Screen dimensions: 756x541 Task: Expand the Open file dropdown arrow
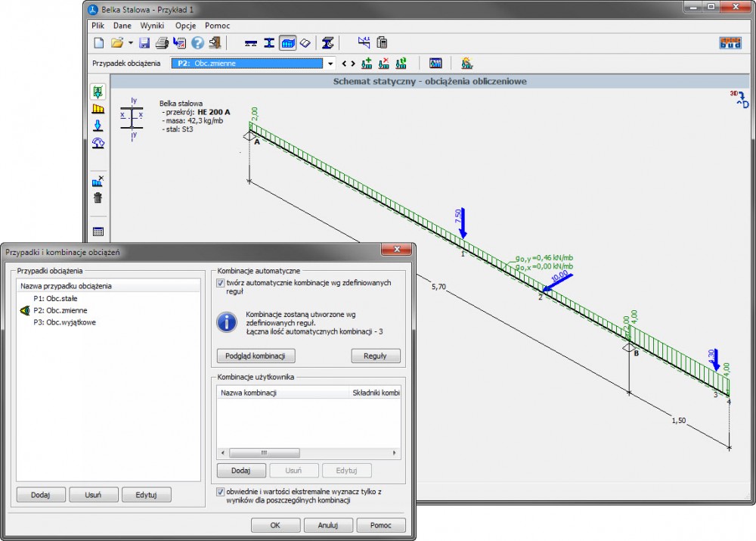point(130,43)
